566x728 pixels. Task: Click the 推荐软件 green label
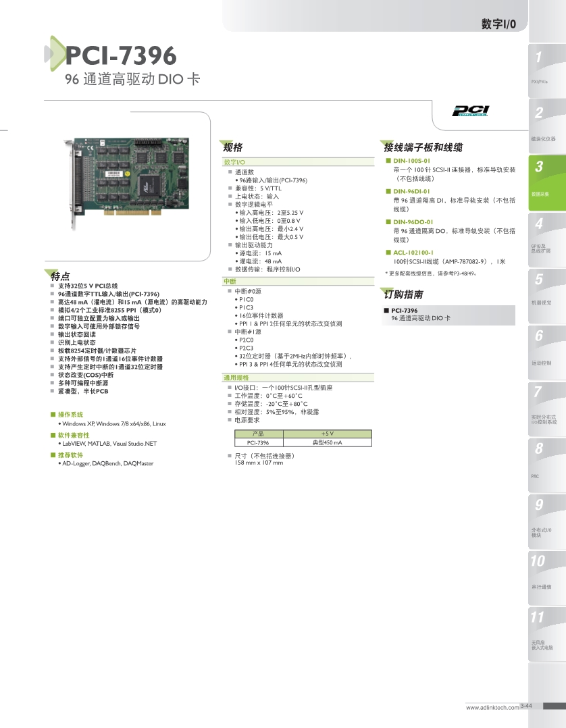pos(70,455)
